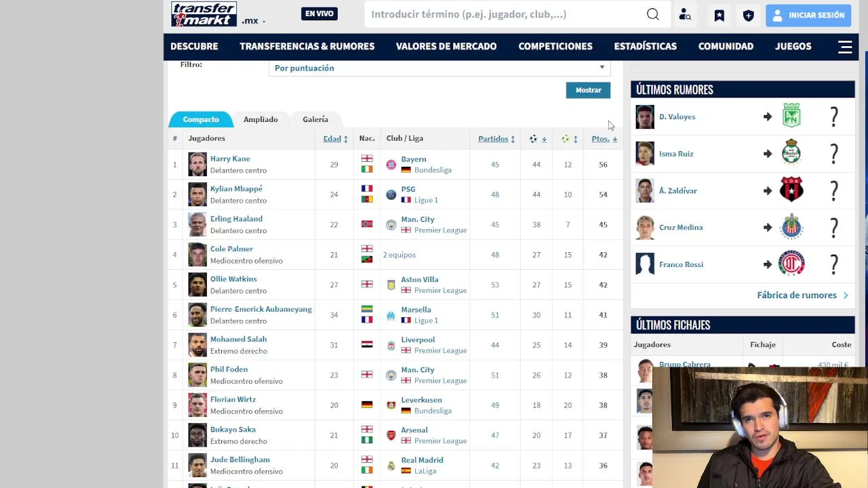868x488 pixels.
Task: Open Florian Wirtz player link
Action: pos(233,399)
